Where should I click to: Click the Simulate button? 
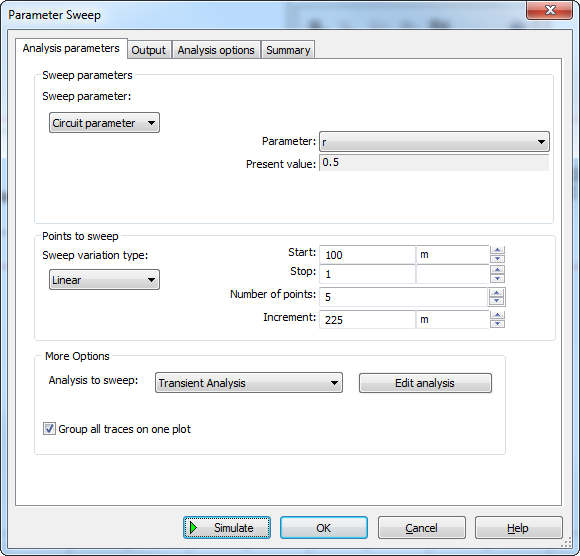(x=227, y=528)
